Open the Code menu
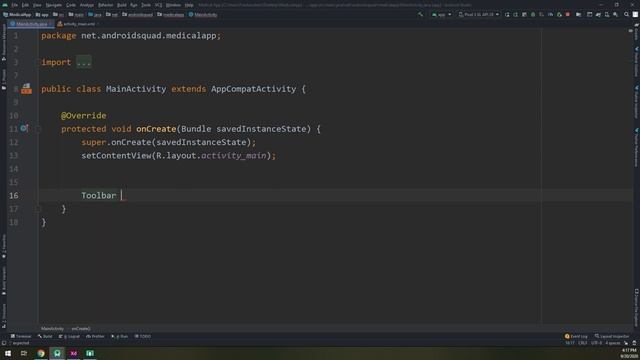Screen dimensions: 640x360 coord(71,5)
